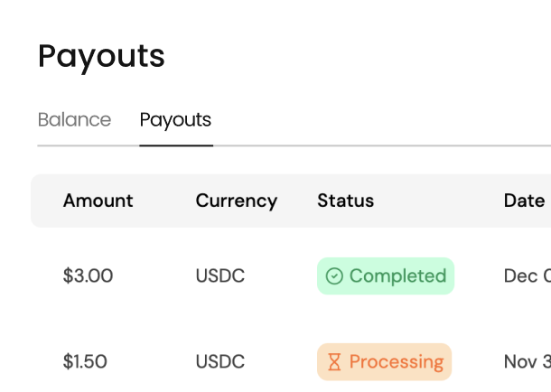Screen dimensions: 551x392
Task: Switch to the Balance tab
Action: [74, 120]
